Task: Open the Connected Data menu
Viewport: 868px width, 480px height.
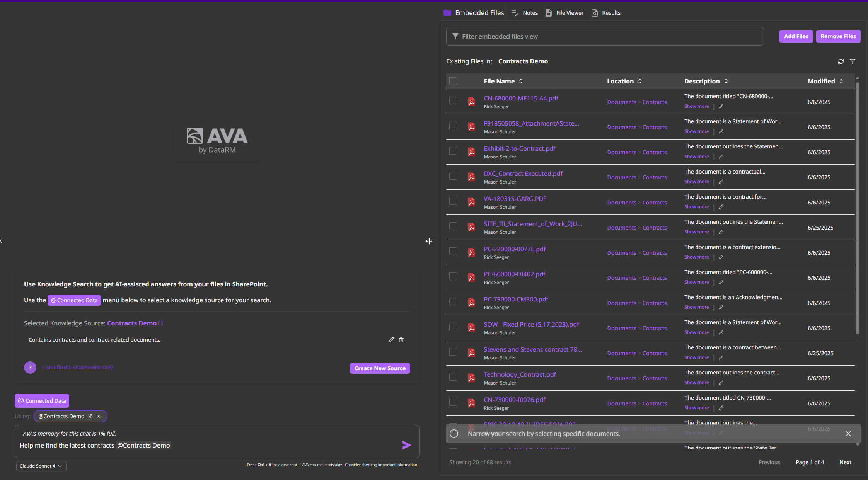Action: [42, 401]
